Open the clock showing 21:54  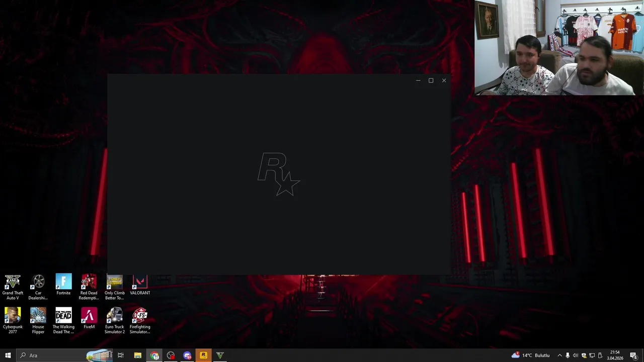(x=615, y=355)
